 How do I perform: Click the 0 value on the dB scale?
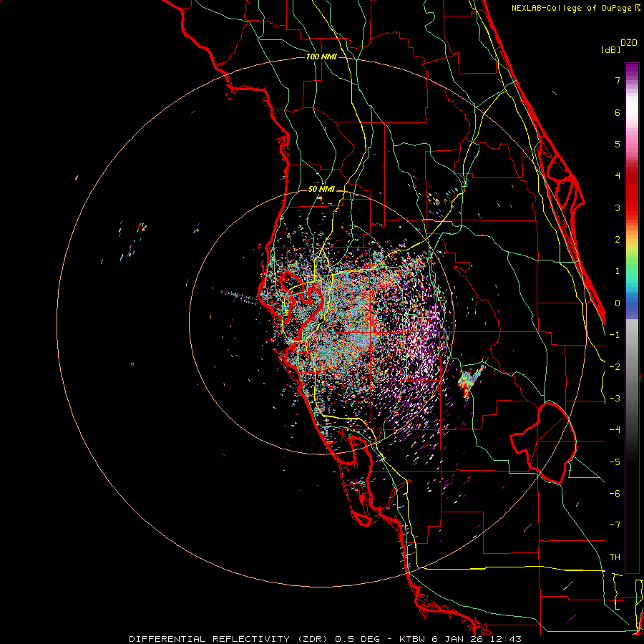click(x=618, y=303)
